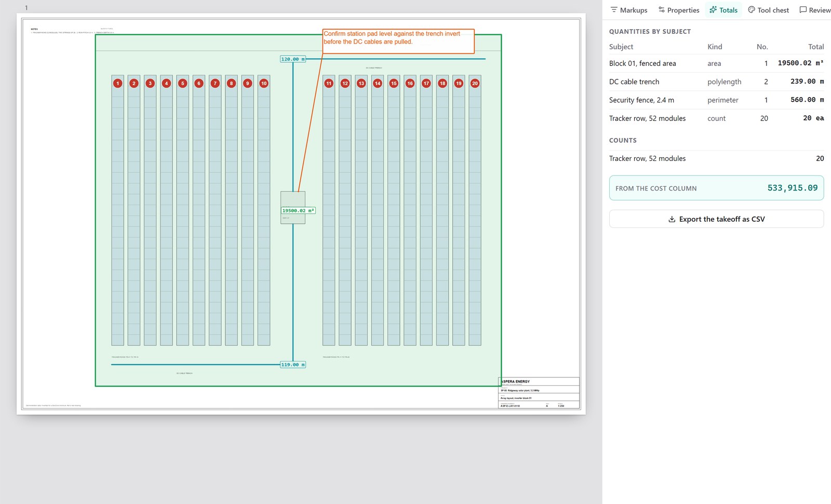Viewport: 831px width, 504px height.
Task: Click the 119.00 m trench length label
Action: pyautogui.click(x=293, y=365)
